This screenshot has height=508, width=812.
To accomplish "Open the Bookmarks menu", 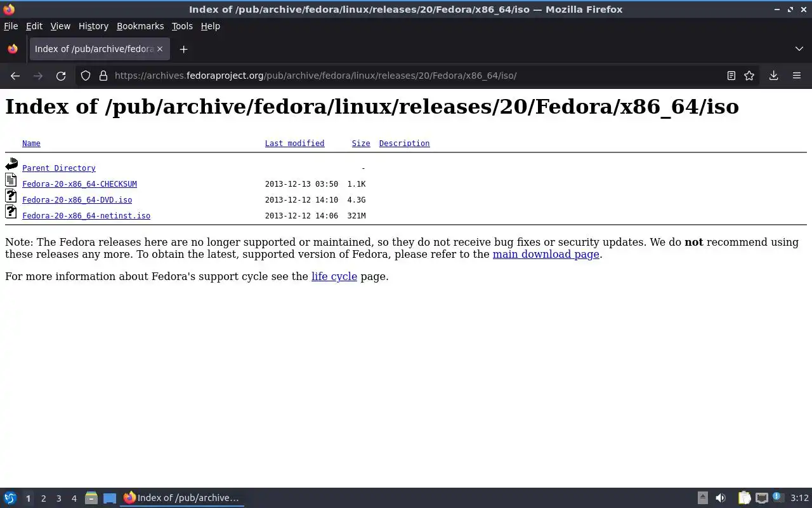I will (x=140, y=26).
